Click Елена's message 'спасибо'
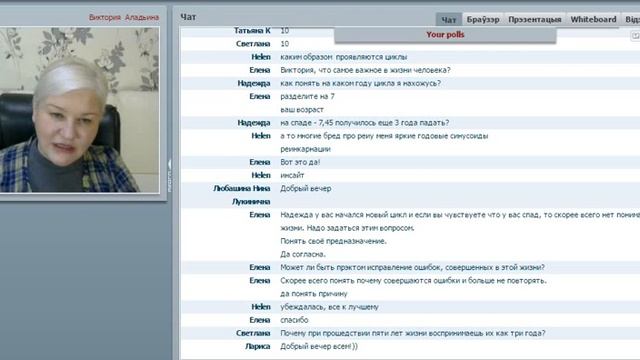This screenshot has width=640, height=360. pos(294,320)
